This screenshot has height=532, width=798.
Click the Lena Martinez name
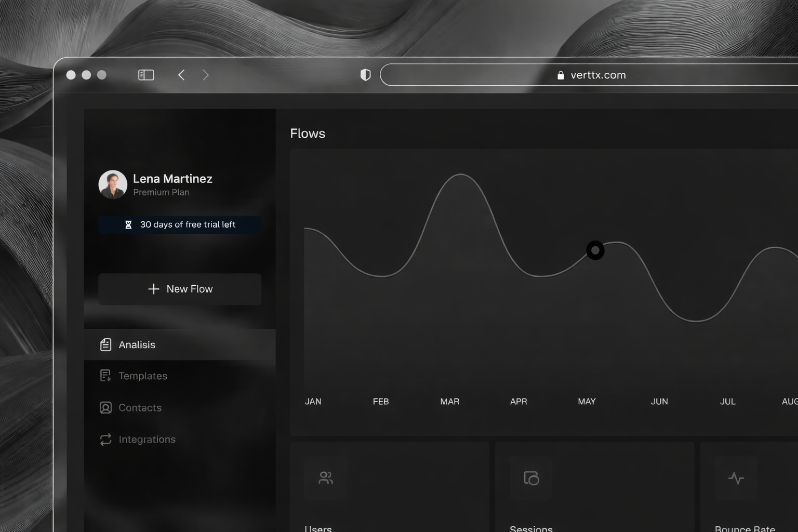point(172,179)
